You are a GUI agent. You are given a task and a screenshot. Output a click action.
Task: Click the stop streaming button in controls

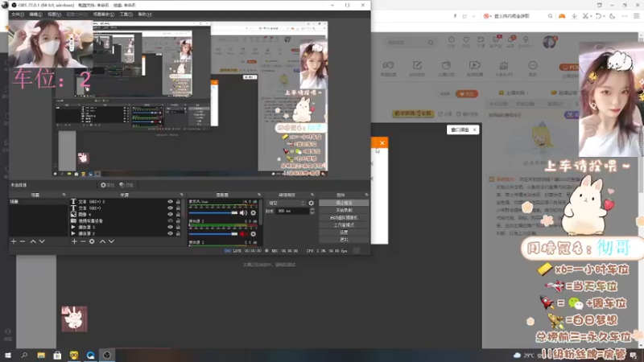[344, 203]
